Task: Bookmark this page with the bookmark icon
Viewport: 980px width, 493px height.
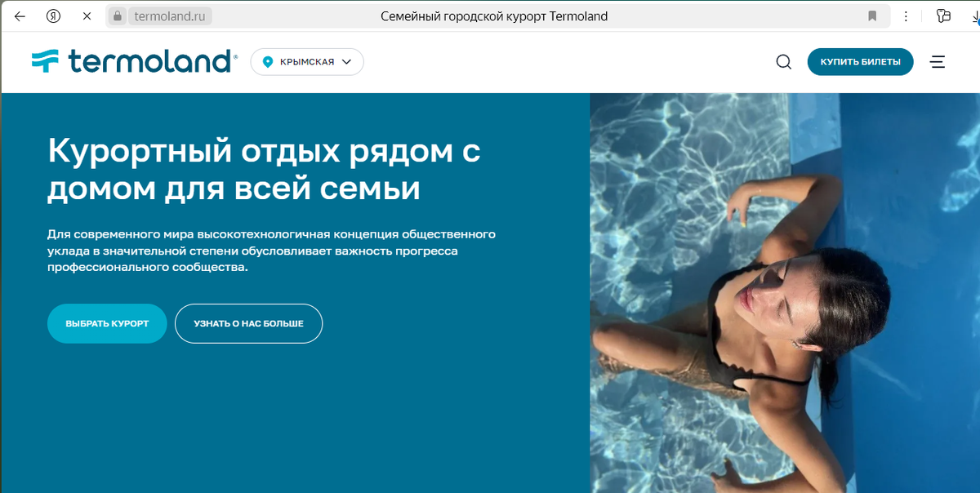Action: pyautogui.click(x=872, y=16)
